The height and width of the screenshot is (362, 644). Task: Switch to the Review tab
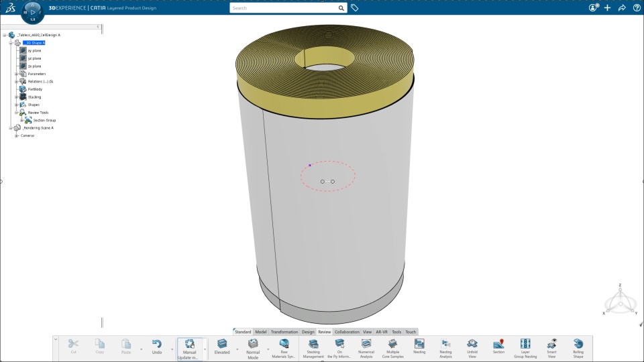(x=325, y=332)
